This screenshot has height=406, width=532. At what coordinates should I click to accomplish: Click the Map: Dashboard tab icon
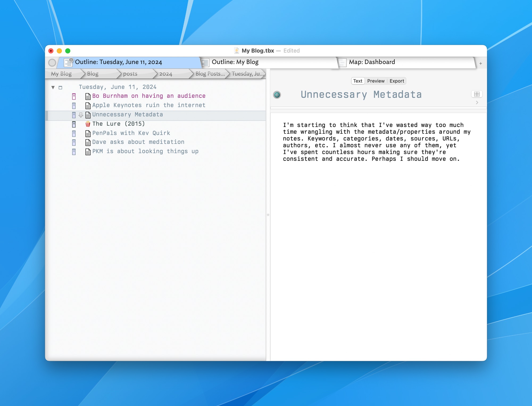pos(342,63)
